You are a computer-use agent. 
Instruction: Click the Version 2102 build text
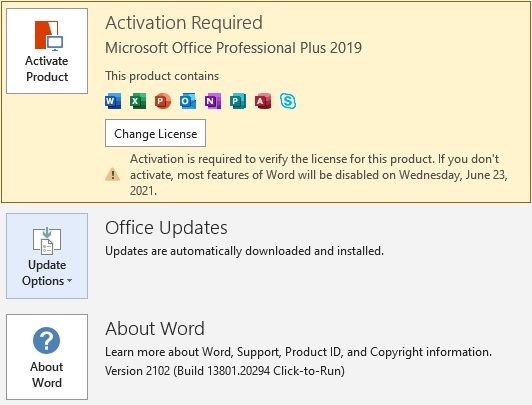pos(225,371)
